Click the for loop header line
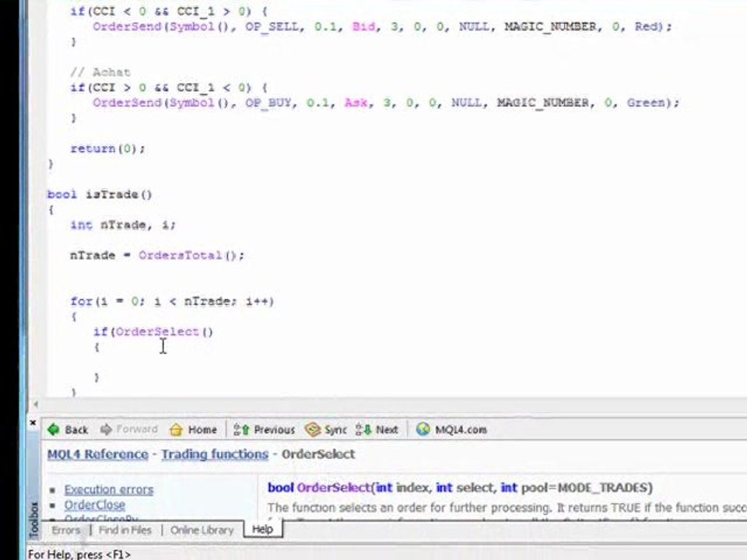The image size is (747, 560). click(172, 301)
